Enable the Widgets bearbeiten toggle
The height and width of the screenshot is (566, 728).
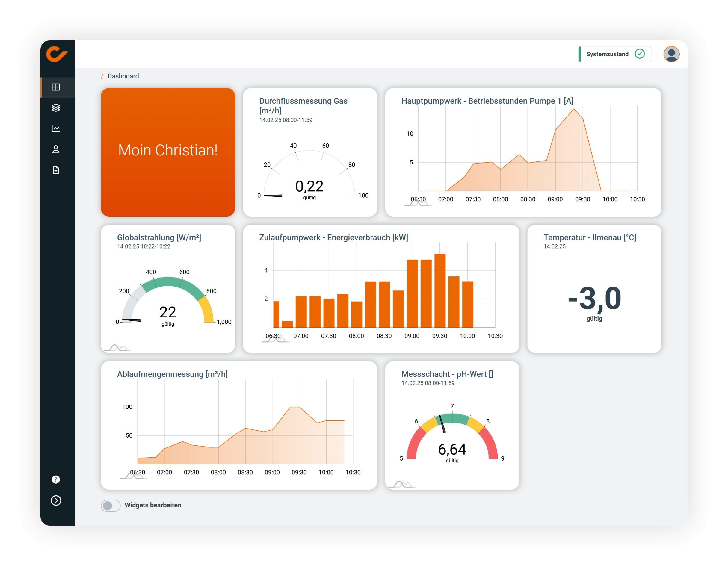(x=111, y=506)
